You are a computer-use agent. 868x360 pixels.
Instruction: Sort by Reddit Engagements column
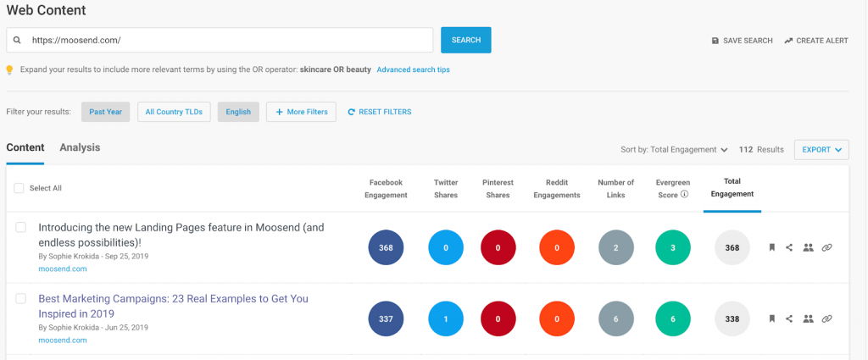coord(557,189)
